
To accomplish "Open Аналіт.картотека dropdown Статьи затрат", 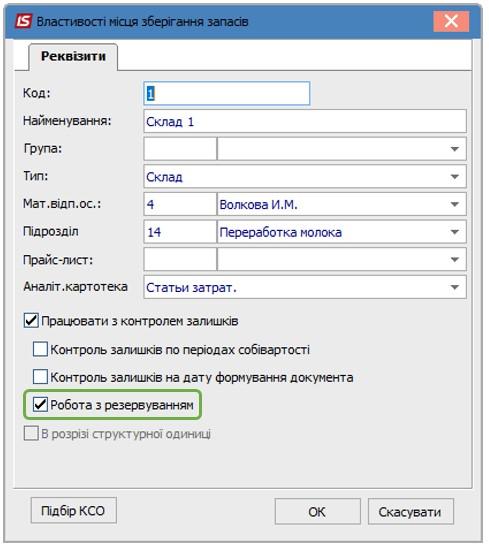I will (454, 287).
